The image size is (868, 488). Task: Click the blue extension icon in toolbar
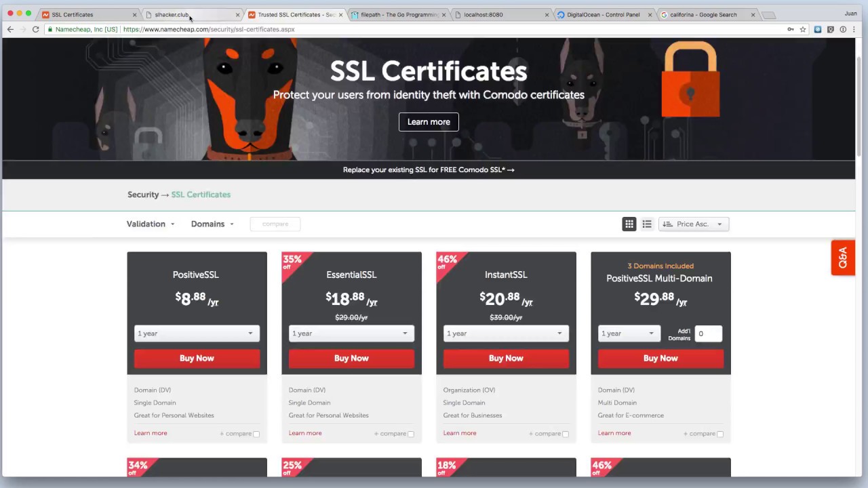[818, 29]
